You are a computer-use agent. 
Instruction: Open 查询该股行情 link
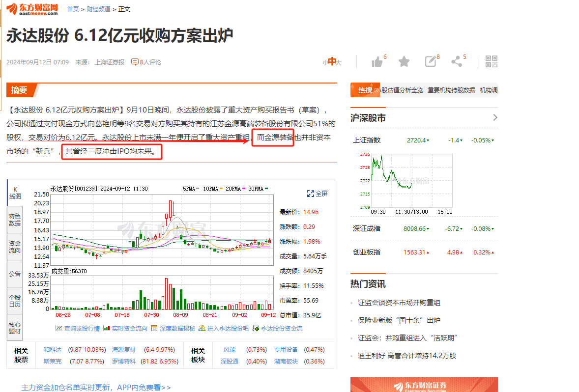coord(82,329)
